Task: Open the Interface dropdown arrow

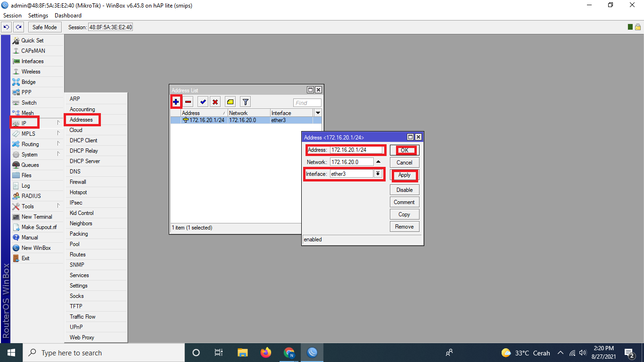Action: [378, 174]
